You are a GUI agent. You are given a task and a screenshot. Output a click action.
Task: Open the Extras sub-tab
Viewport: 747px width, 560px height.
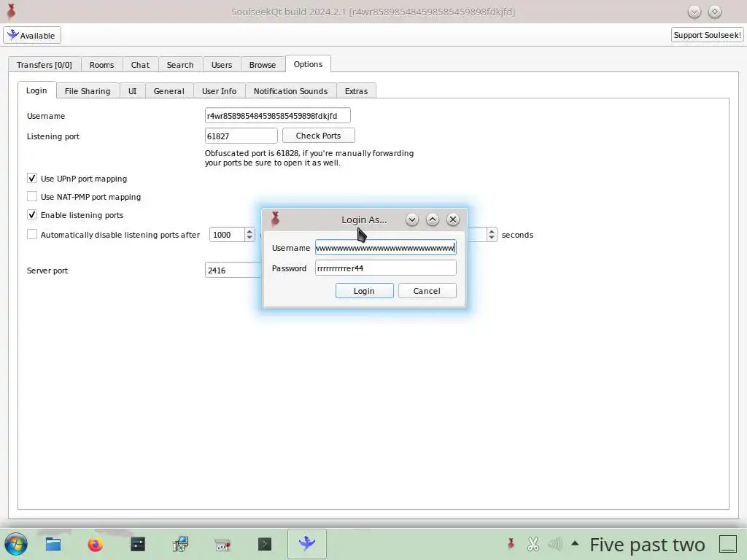point(356,91)
